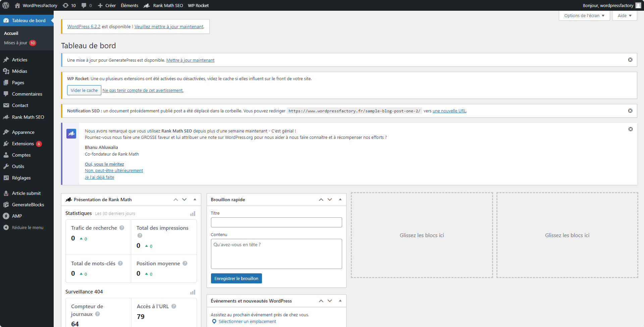Click the Statistiques bar chart icon

pyautogui.click(x=193, y=214)
